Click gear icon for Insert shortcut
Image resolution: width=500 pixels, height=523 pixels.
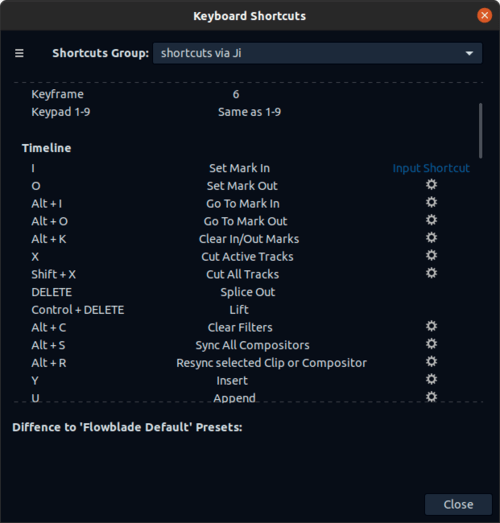[x=431, y=379]
